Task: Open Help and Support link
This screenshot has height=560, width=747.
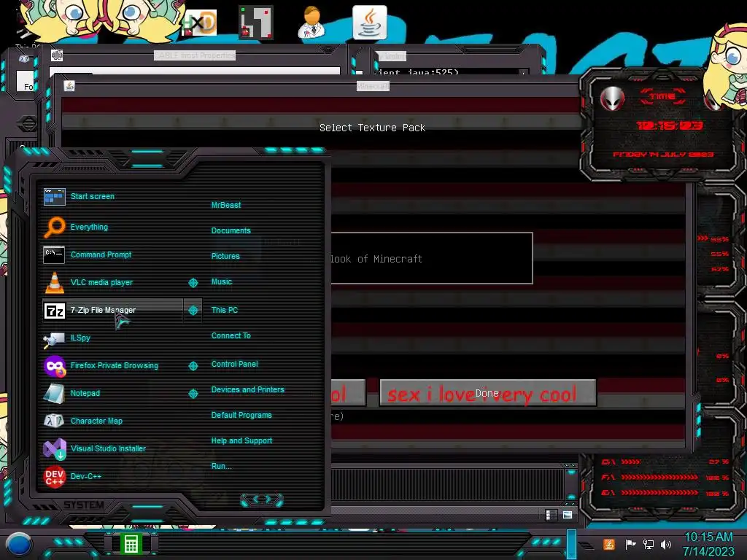Action: coord(241,441)
